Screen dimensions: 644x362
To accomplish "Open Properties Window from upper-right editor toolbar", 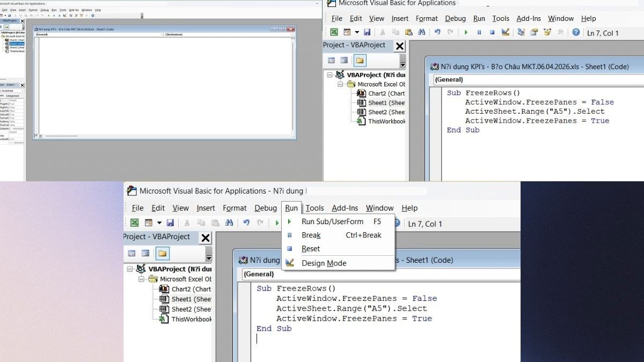I will pos(534,32).
